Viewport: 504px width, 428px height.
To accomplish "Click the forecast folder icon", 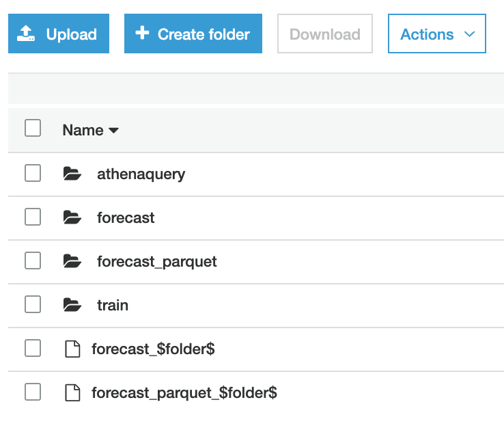I will pos(72,218).
